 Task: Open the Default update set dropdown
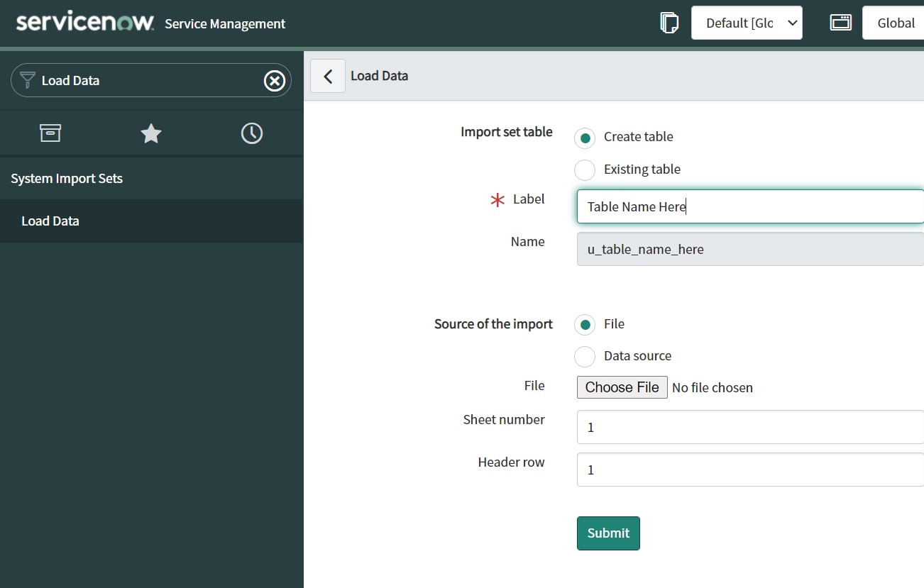747,23
